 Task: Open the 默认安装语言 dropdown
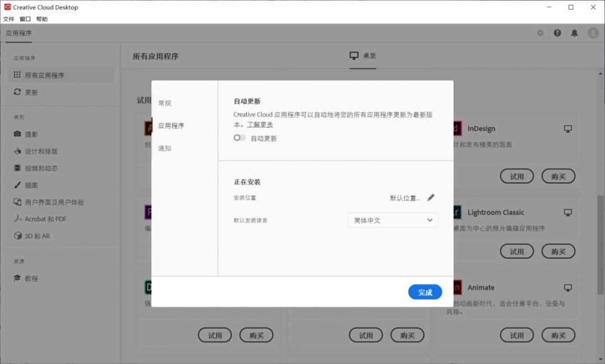[393, 220]
